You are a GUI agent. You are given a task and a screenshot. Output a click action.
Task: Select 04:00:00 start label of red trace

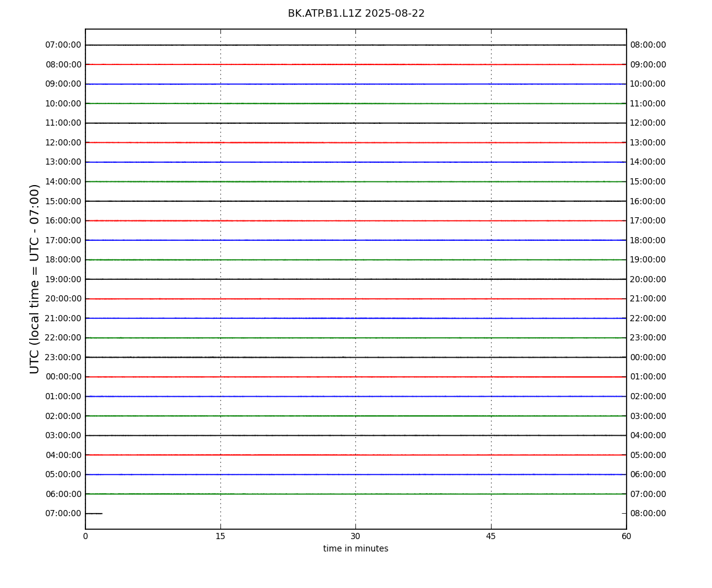pyautogui.click(x=64, y=455)
